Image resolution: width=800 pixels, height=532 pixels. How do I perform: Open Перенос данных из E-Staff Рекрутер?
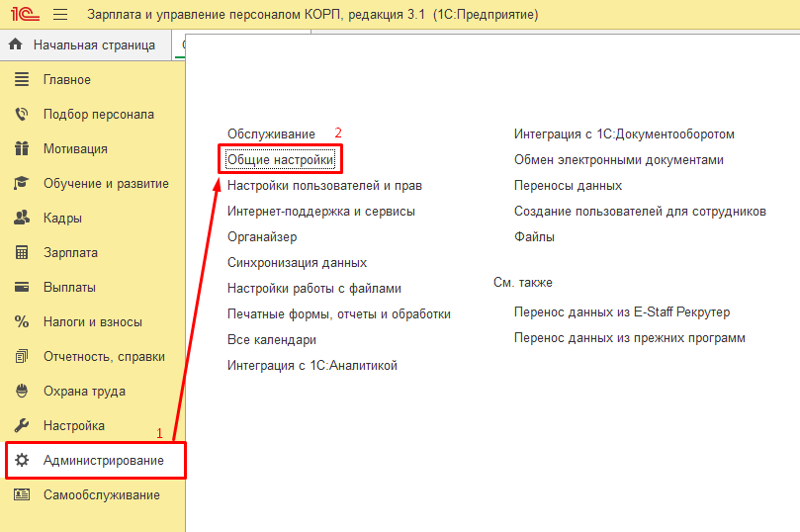point(621,312)
